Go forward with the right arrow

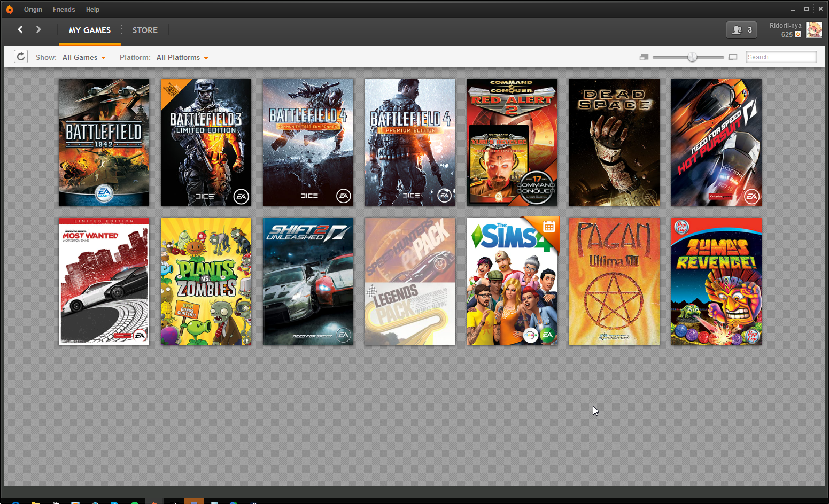click(x=38, y=29)
